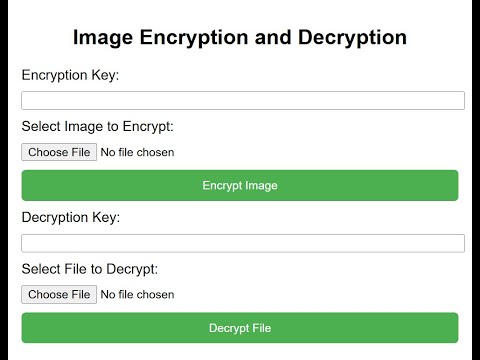The width and height of the screenshot is (480, 360).
Task: Click the black border left of the form
Action: click(x=4, y=180)
